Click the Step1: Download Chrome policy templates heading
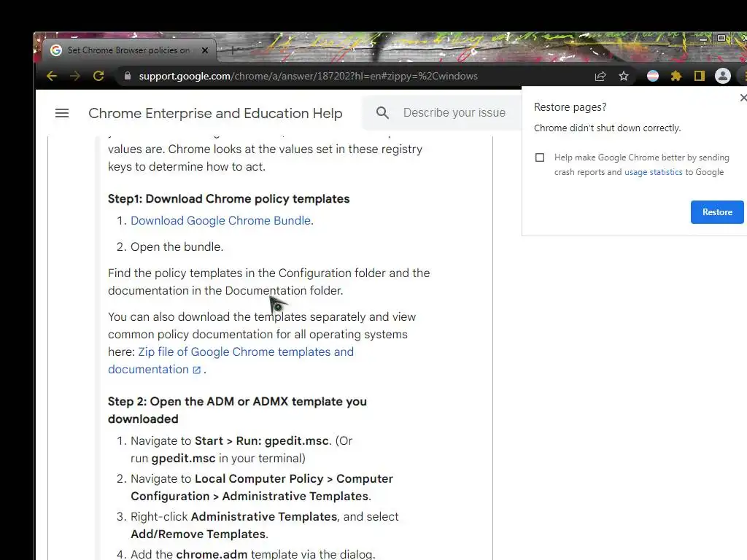The height and width of the screenshot is (560, 747). pos(228,198)
